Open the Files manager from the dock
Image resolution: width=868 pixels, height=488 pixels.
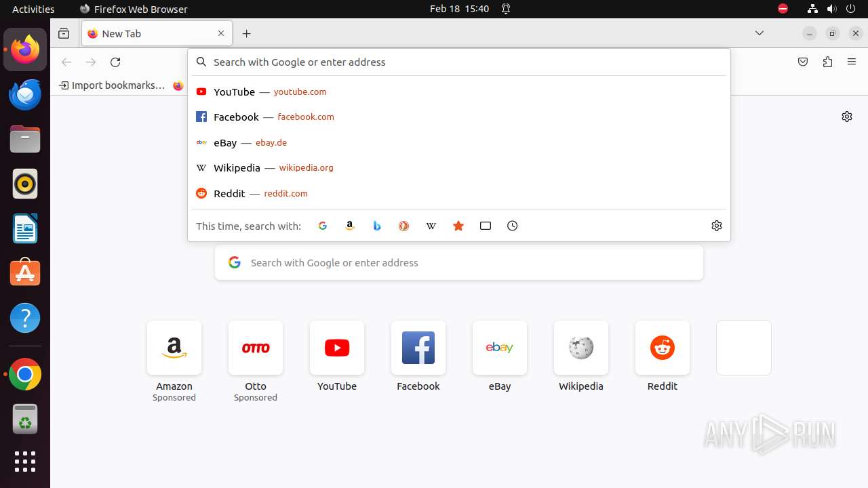(25, 139)
